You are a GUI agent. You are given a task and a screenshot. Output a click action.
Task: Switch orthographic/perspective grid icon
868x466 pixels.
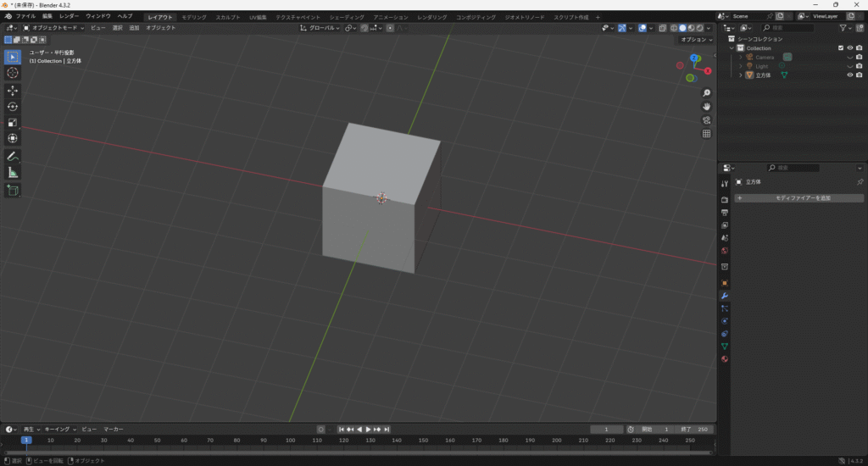coord(706,133)
